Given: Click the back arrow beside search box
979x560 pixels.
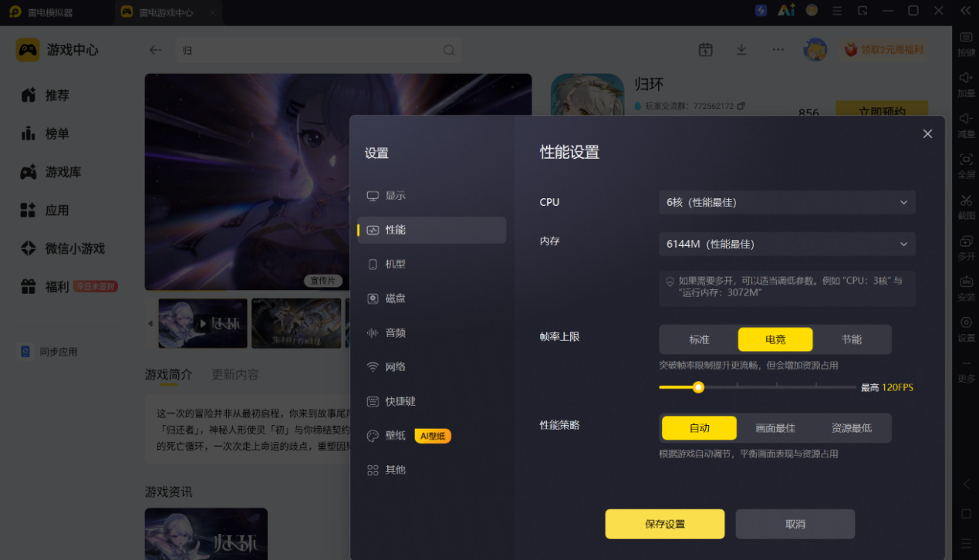Looking at the screenshot, I should (155, 50).
